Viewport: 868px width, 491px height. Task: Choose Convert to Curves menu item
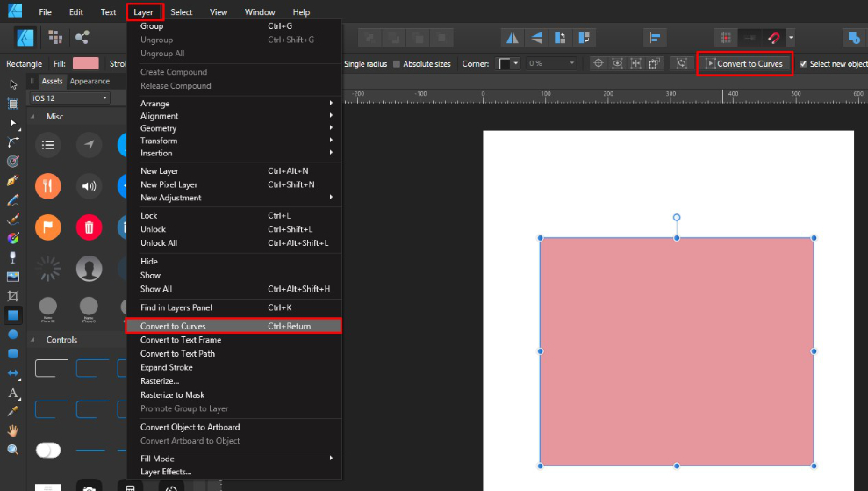click(x=234, y=326)
